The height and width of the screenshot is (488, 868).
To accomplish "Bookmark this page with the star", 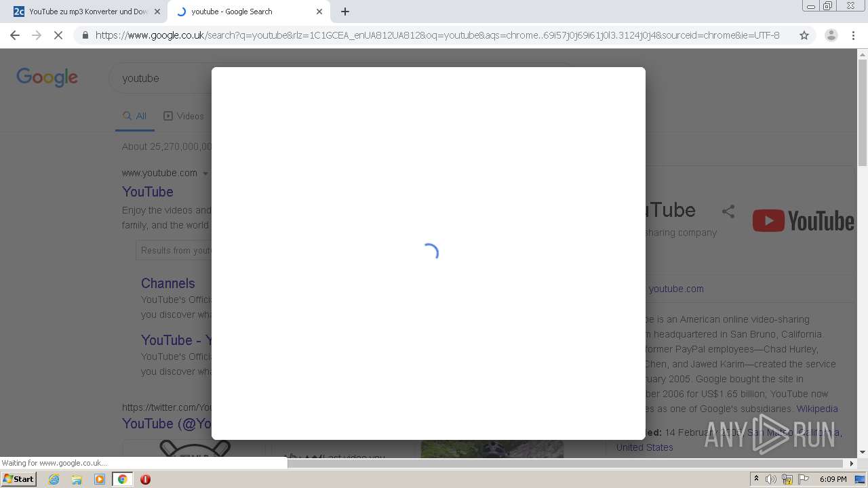I will [x=804, y=35].
